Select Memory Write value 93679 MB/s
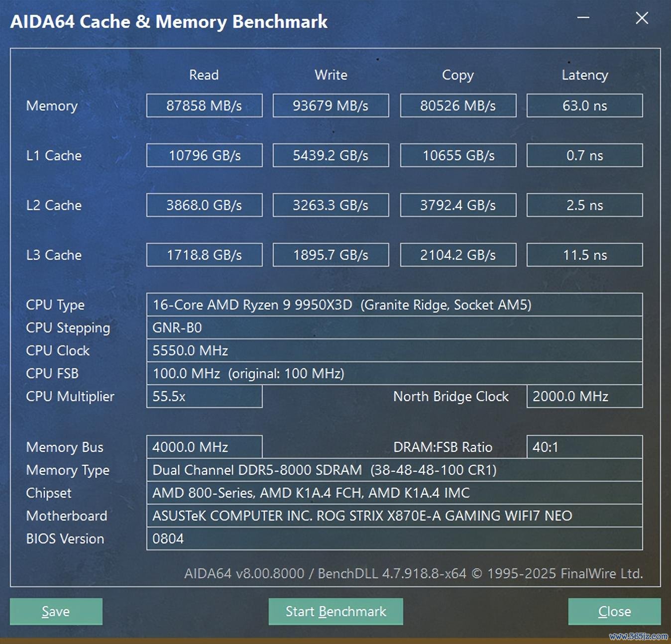Screen dimensions: 671x644 331,106
